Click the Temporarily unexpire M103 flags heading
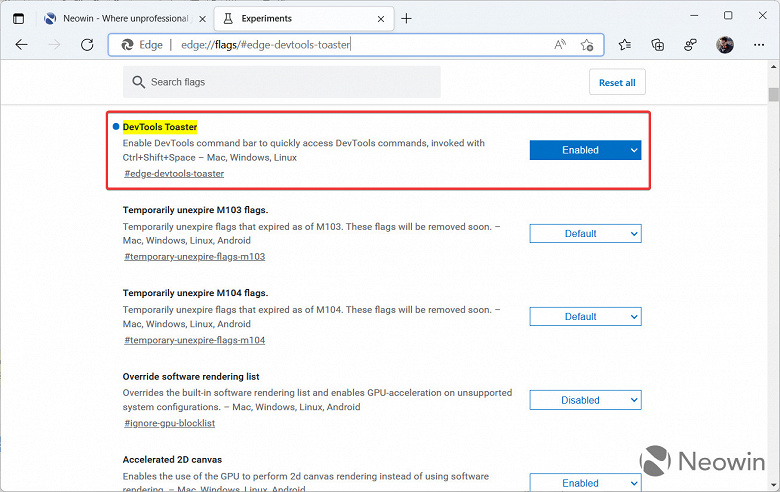This screenshot has height=492, width=780. pyautogui.click(x=195, y=210)
